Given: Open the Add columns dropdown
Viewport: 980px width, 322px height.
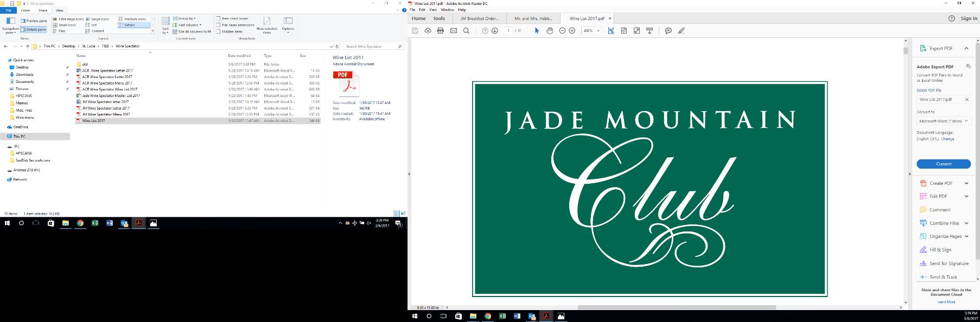Looking at the screenshot, I should [x=187, y=25].
